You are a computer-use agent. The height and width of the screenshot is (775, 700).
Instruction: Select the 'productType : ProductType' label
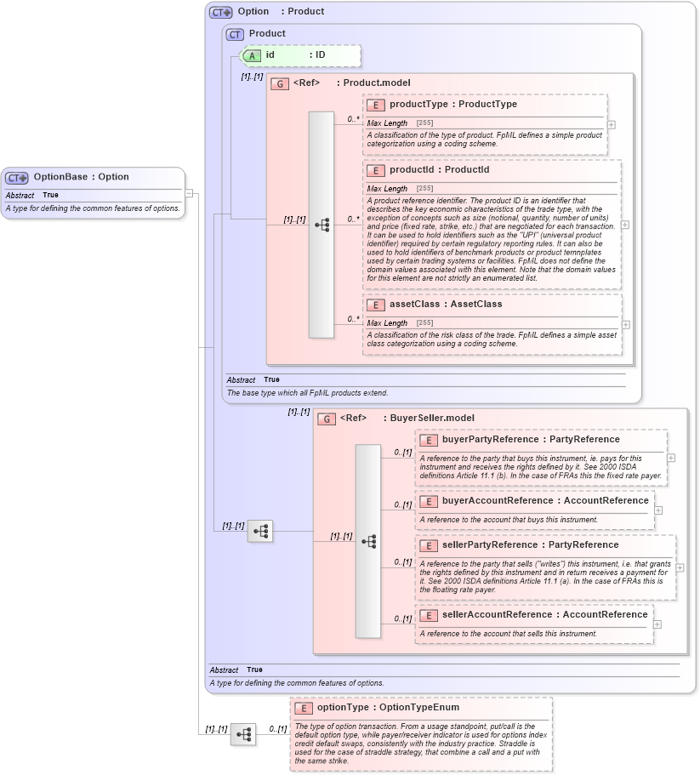(x=453, y=105)
